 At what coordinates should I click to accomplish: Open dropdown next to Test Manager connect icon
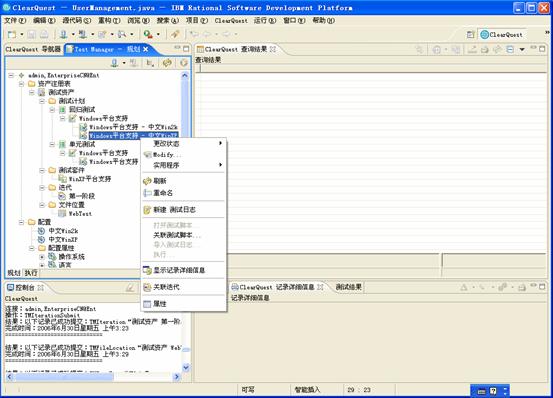(x=124, y=63)
